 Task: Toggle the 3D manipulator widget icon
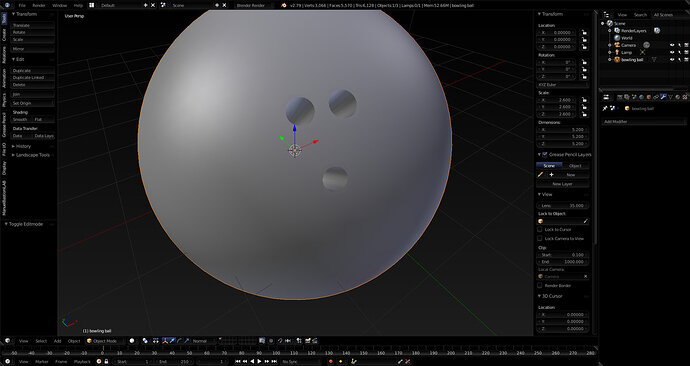pos(165,341)
